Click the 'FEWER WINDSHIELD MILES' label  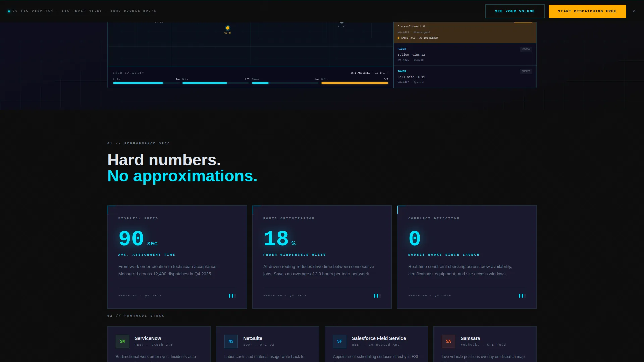tap(294, 255)
